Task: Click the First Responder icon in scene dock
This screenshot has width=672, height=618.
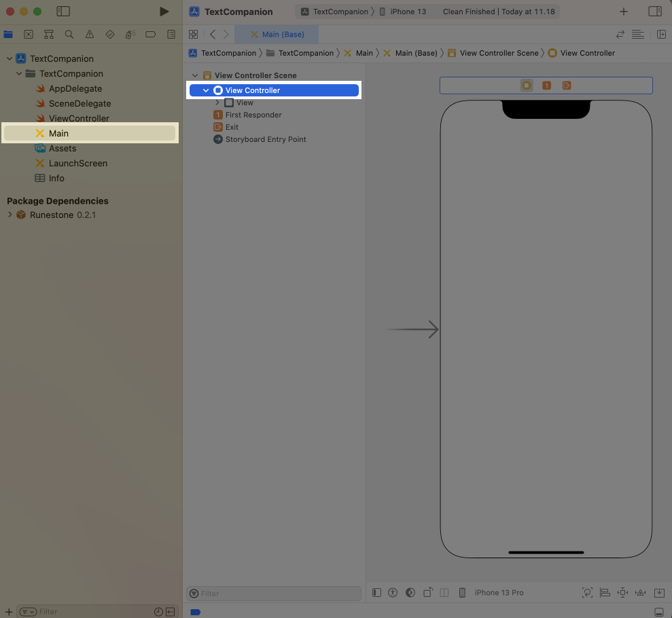Action: [x=546, y=86]
